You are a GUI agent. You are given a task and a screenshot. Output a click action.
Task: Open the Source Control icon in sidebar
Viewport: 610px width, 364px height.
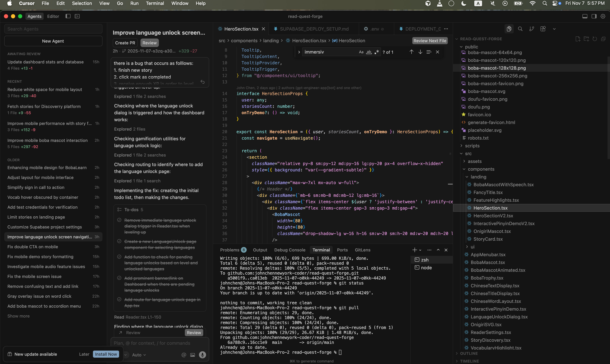pyautogui.click(x=532, y=29)
